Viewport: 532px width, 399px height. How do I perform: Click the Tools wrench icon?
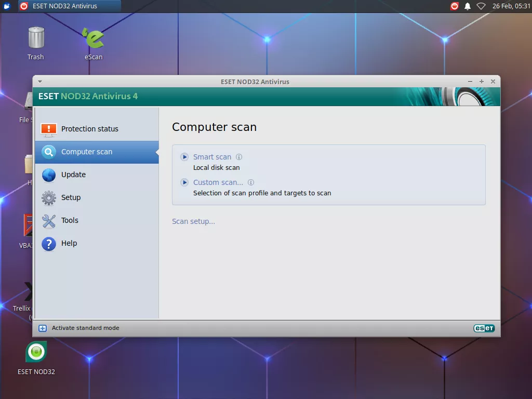tap(49, 221)
